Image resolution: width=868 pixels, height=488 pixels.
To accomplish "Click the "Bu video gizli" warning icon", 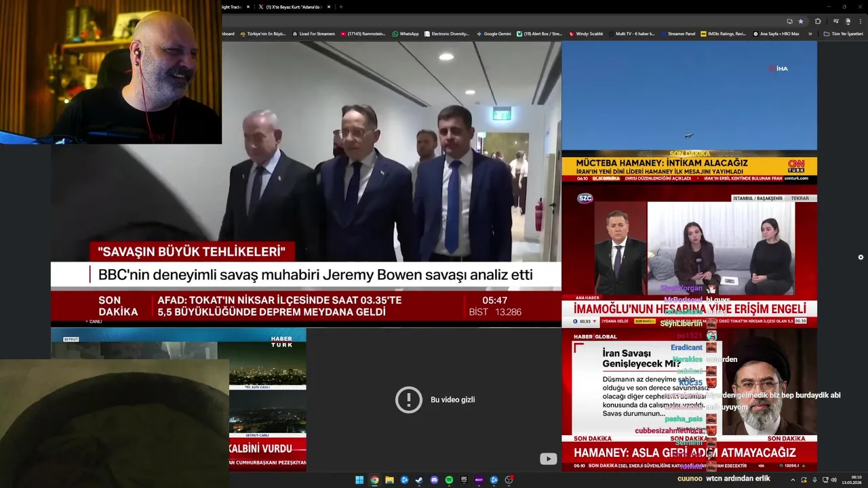I will click(409, 400).
